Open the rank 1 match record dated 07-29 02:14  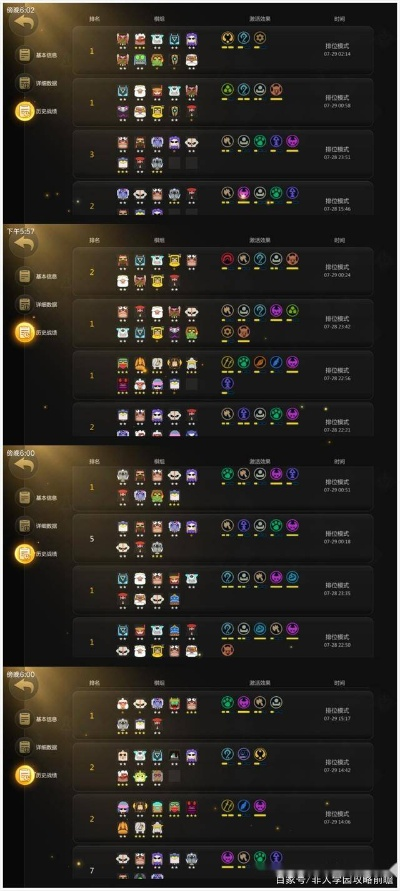(x=223, y=50)
